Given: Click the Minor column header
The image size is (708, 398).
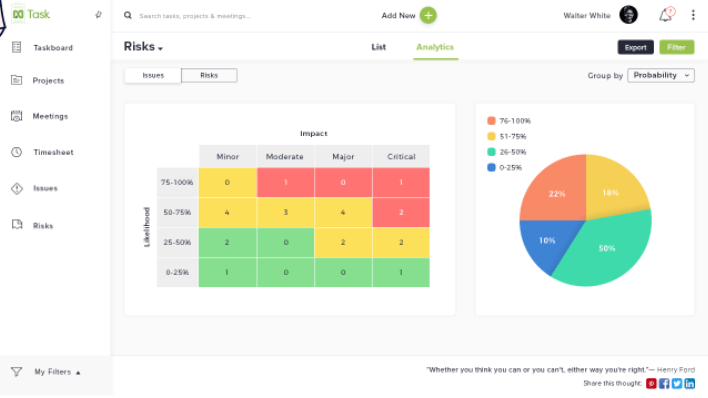Looking at the screenshot, I should click(228, 156).
